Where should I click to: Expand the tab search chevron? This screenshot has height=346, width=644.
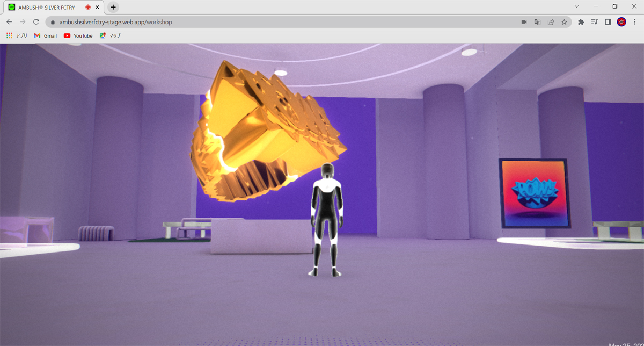577,6
